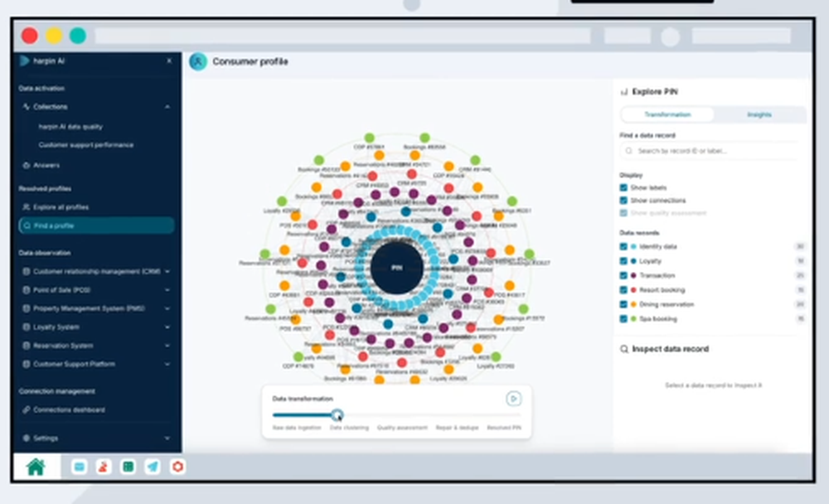Uncheck the Loyalty data records checkbox
Viewport: 829px width, 504px height.
pyautogui.click(x=623, y=261)
